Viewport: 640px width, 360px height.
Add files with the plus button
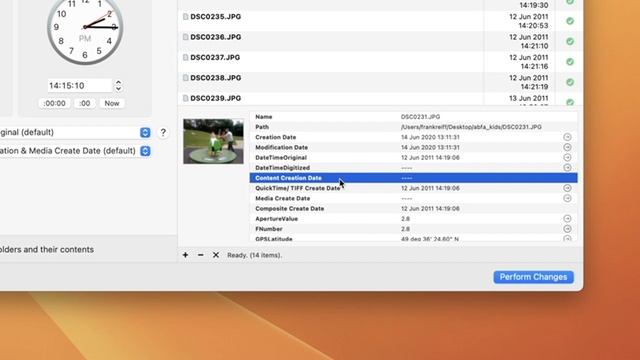point(185,255)
